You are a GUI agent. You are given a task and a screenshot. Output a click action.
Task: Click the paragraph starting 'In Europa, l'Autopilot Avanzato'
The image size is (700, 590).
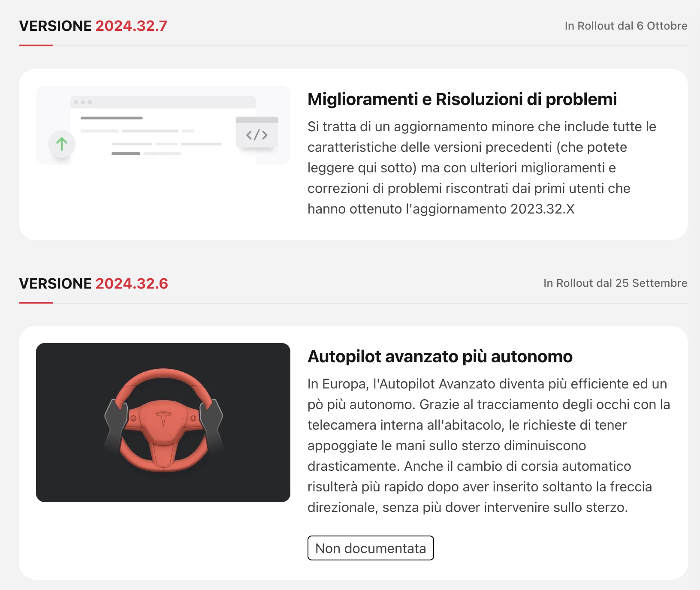coord(489,446)
